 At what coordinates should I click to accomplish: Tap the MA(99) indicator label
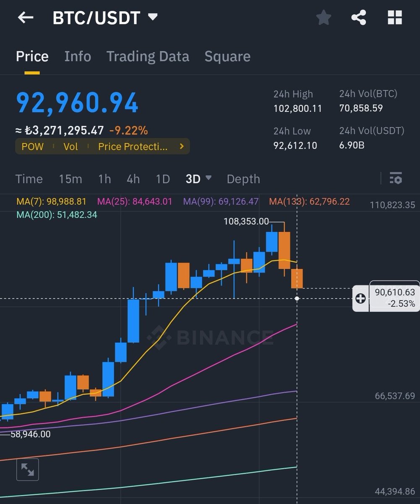coord(221,202)
